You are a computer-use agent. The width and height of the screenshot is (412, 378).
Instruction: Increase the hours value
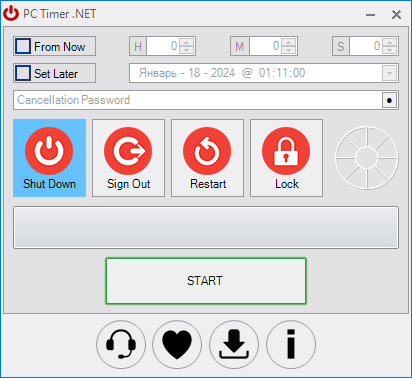pos(186,42)
